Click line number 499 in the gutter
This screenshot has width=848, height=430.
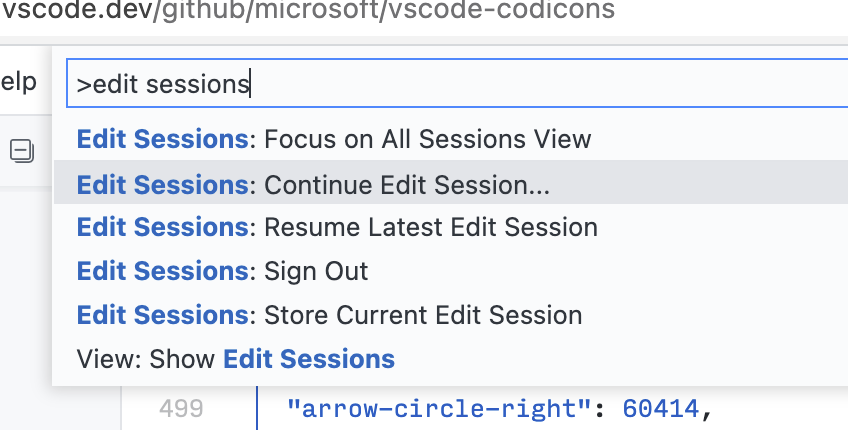pyautogui.click(x=181, y=408)
